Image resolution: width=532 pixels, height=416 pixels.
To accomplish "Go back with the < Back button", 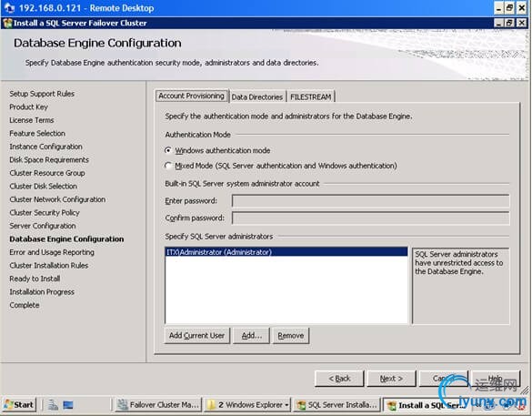I will (x=339, y=379).
